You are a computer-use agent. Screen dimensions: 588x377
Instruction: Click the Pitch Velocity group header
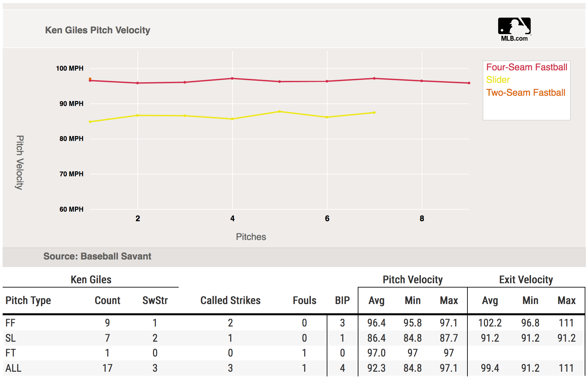click(413, 280)
